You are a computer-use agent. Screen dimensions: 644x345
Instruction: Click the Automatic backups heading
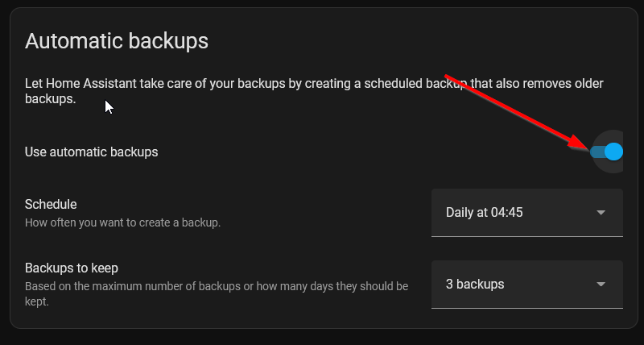point(117,41)
